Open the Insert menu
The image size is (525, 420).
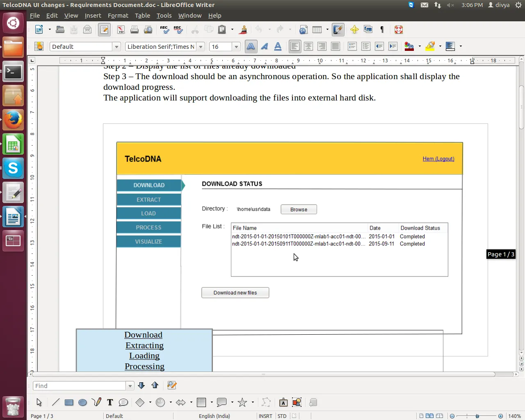(93, 16)
